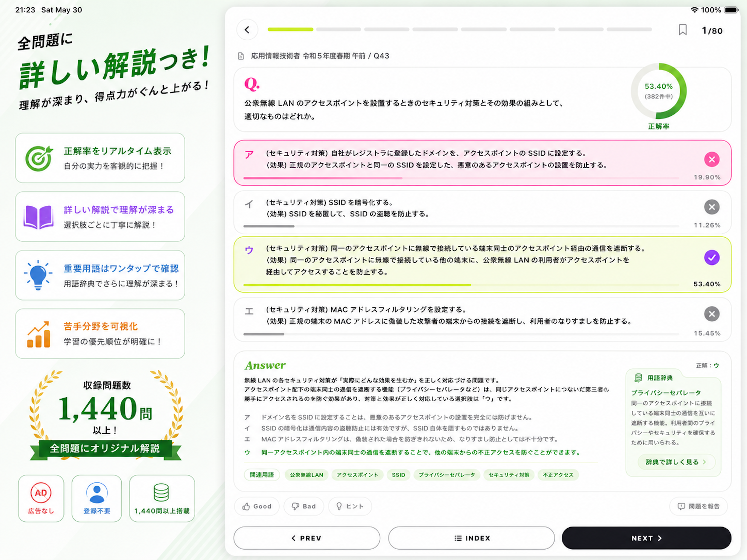
Task: Click the green target icon for 正解率
Action: 39,158
